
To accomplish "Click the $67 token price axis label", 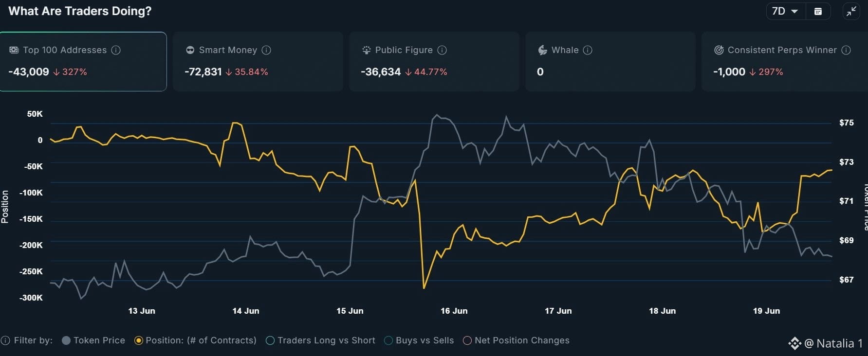I will pyautogui.click(x=847, y=280).
